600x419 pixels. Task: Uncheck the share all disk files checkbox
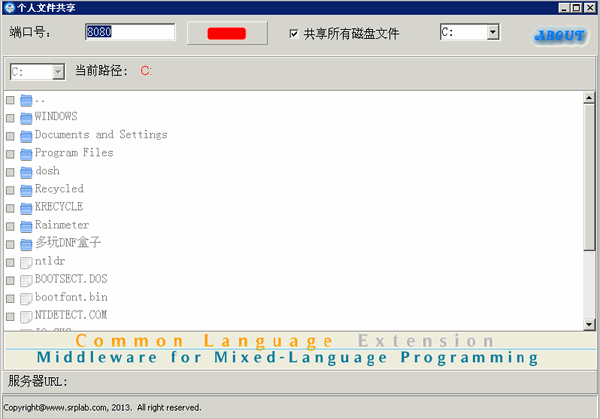pos(294,34)
